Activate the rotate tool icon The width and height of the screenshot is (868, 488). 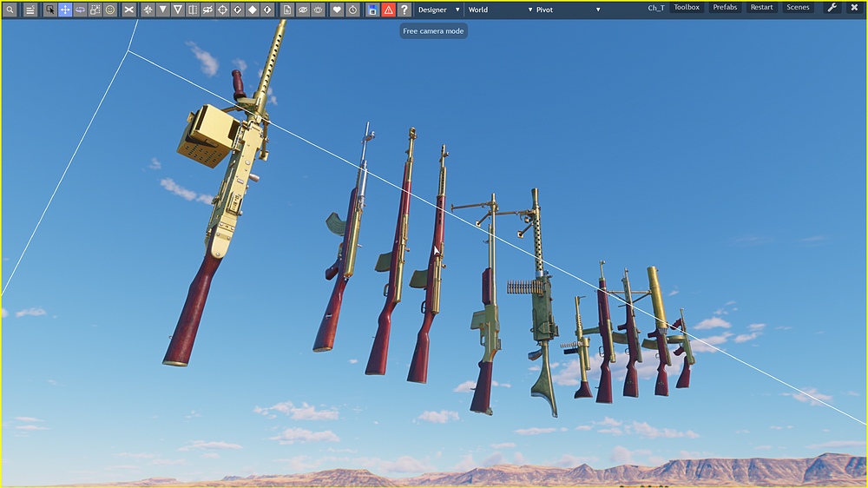(x=80, y=10)
